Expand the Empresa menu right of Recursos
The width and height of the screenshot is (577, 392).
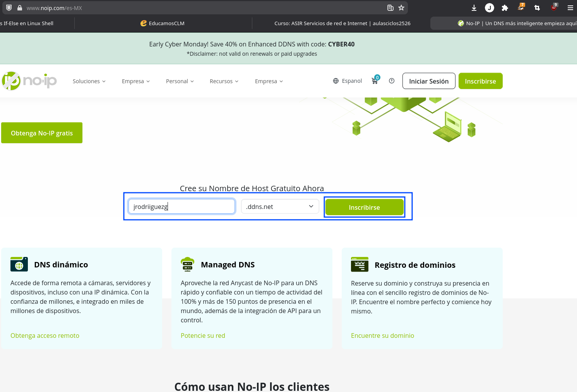[269, 81]
